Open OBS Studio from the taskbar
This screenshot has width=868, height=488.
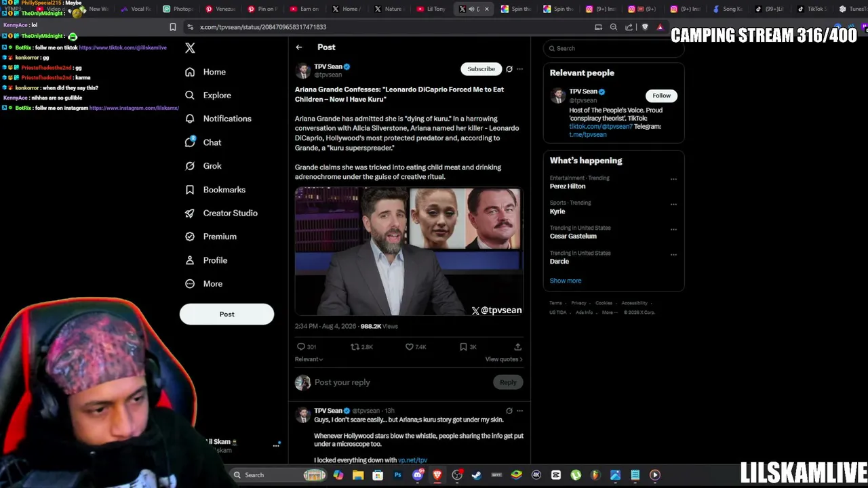tap(457, 475)
